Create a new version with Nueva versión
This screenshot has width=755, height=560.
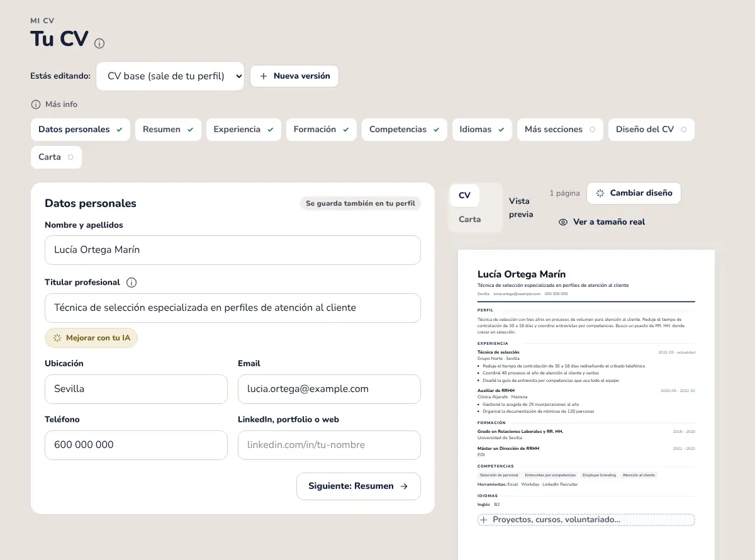294,76
